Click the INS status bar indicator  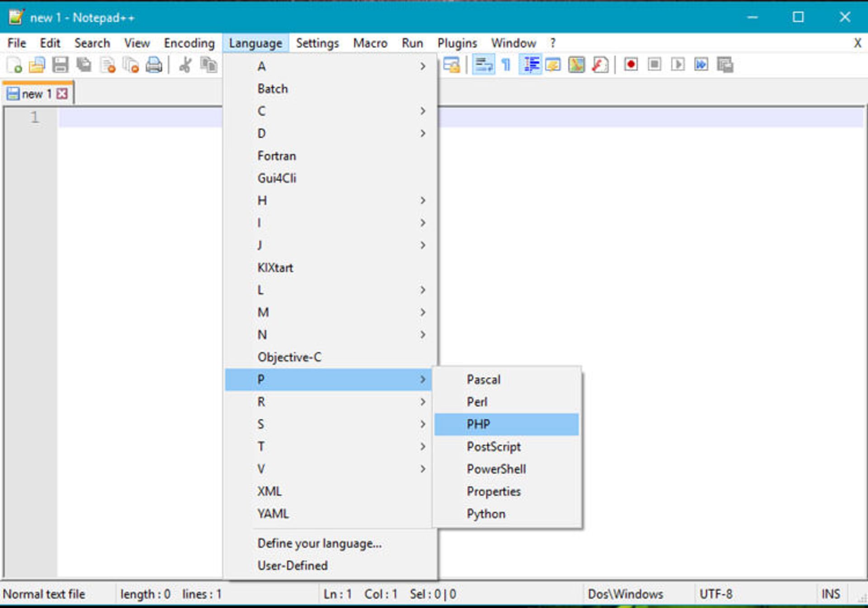click(830, 594)
